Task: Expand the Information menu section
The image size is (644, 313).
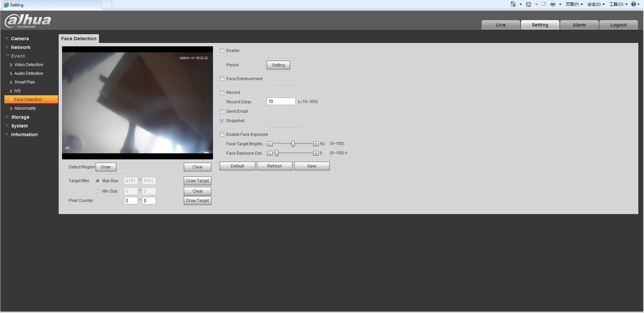Action: [24, 135]
